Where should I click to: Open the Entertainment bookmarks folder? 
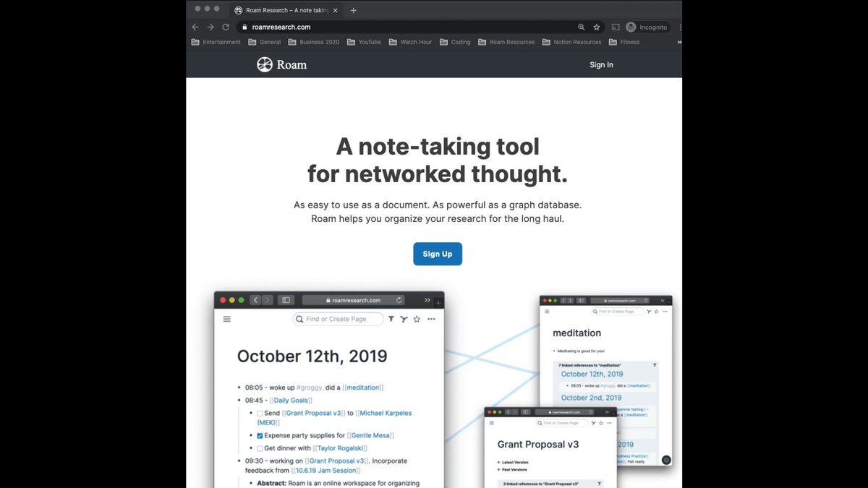(216, 42)
